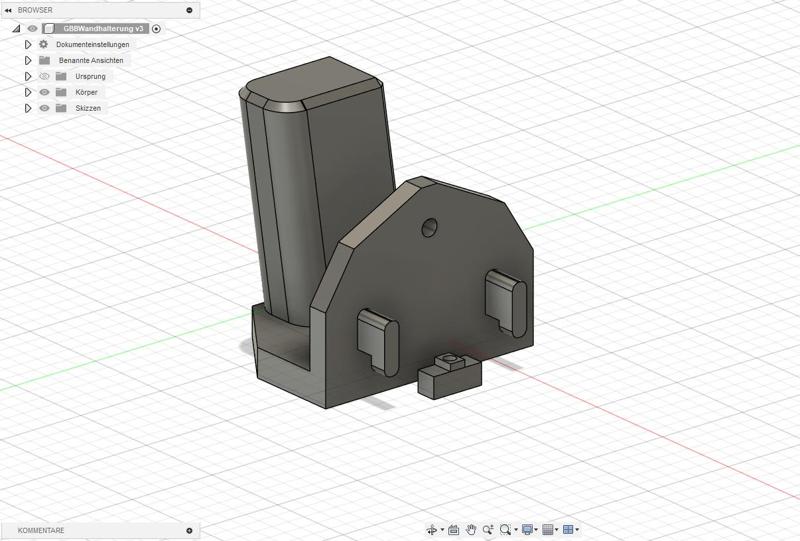
Task: Select the Ursprung label
Action: point(90,77)
